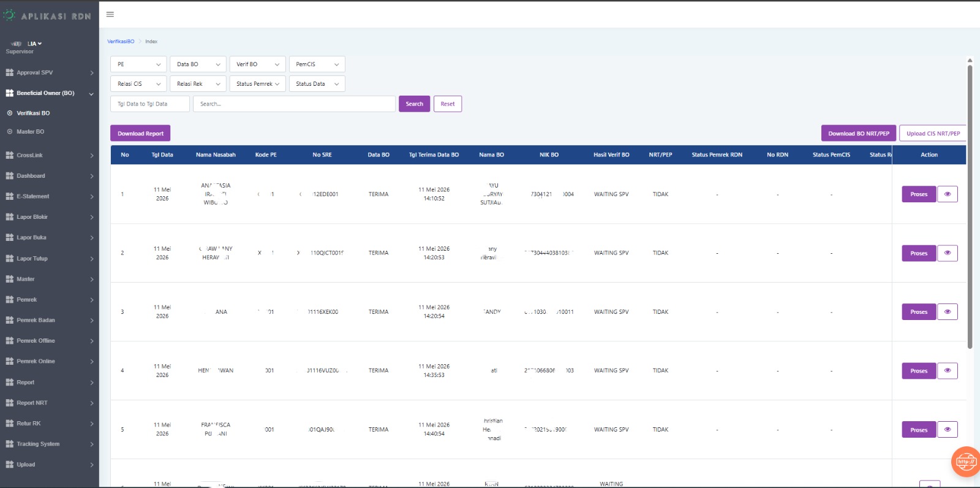The height and width of the screenshot is (488, 980).
Task: Click the Tracking System sidebar icon
Action: coord(9,444)
